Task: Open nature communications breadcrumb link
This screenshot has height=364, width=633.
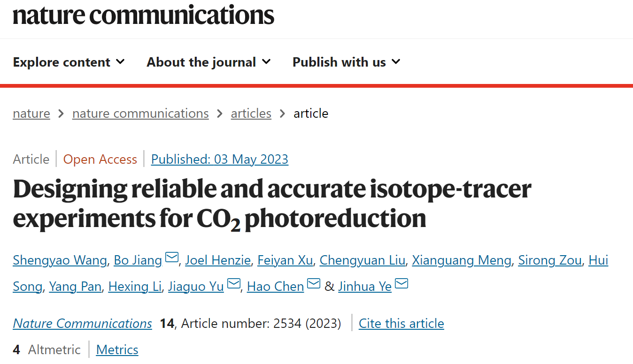Action: click(140, 114)
